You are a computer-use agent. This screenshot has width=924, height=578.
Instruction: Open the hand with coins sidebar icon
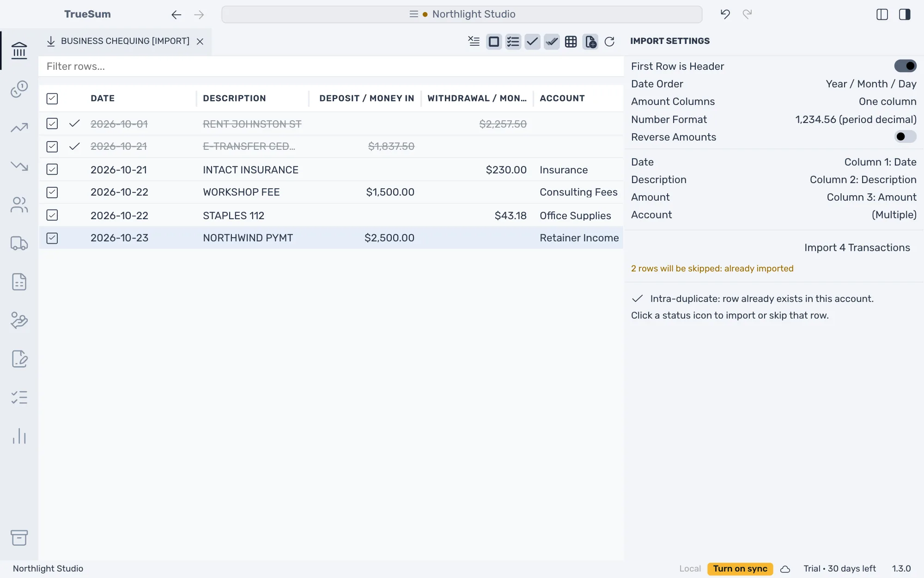coord(19,320)
